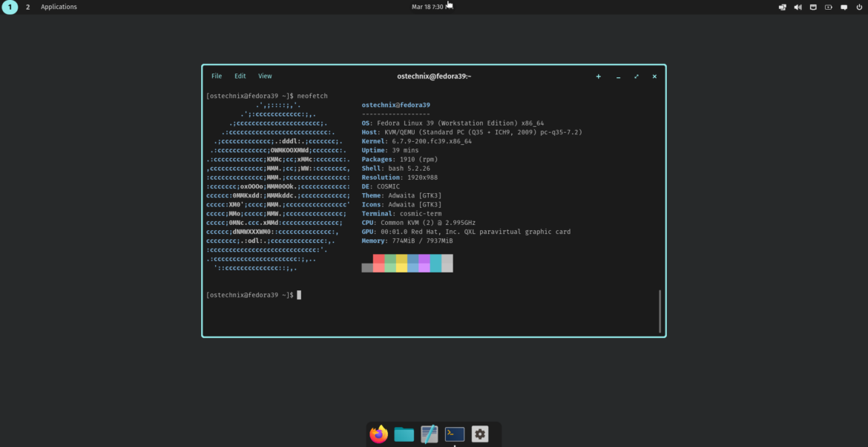
Task: Launch Firefox from the dock
Action: [378, 434]
